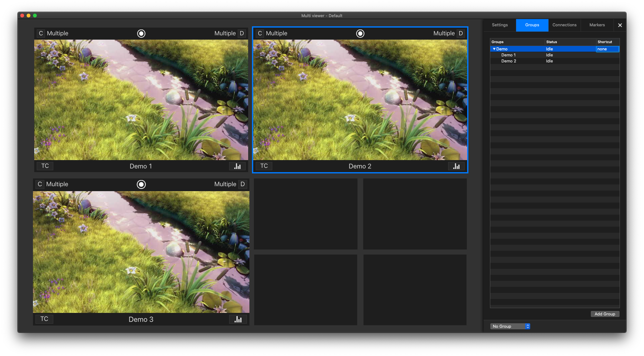Click right Multiple label on Demo 3
Viewport: 644px width, 356px height.
coord(225,184)
